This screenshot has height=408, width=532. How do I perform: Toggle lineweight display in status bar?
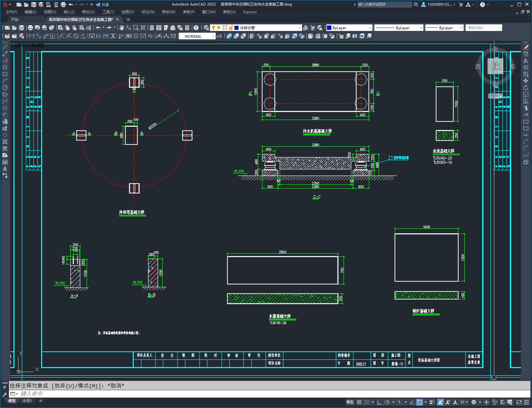(432, 402)
